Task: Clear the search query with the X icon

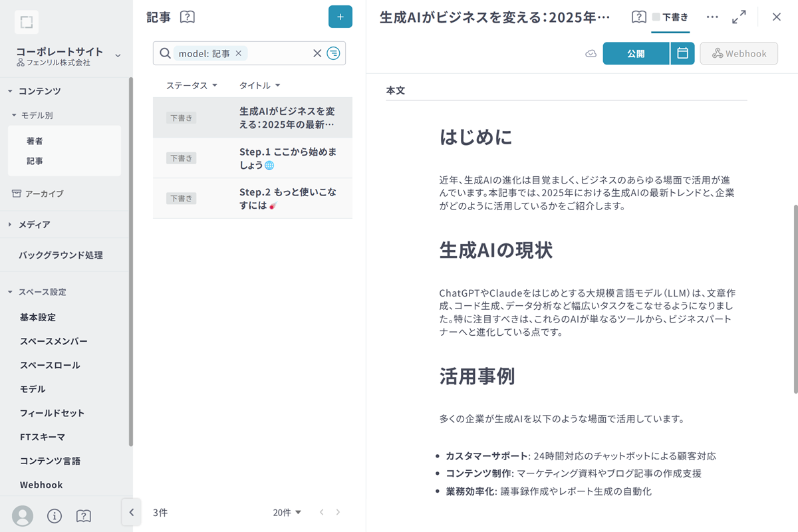Action: tap(317, 53)
